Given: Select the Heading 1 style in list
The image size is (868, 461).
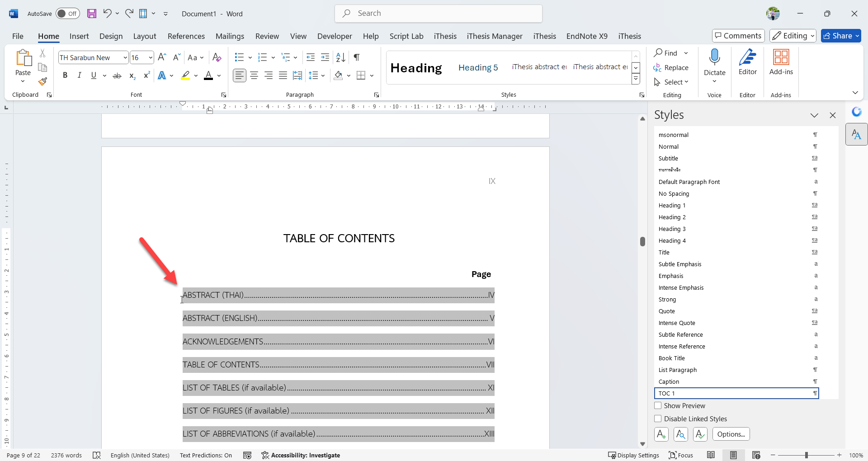Looking at the screenshot, I should coord(736,205).
